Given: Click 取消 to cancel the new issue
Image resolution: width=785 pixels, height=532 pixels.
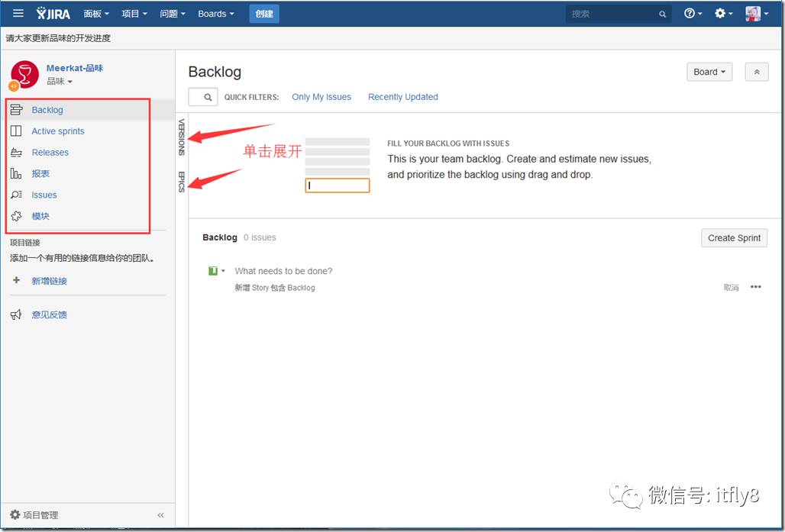Looking at the screenshot, I should pos(731,287).
